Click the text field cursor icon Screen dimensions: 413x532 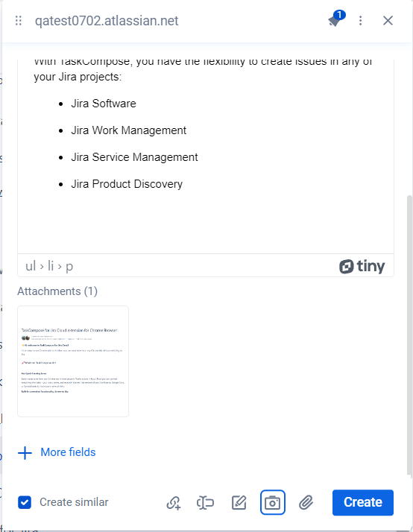tap(205, 502)
